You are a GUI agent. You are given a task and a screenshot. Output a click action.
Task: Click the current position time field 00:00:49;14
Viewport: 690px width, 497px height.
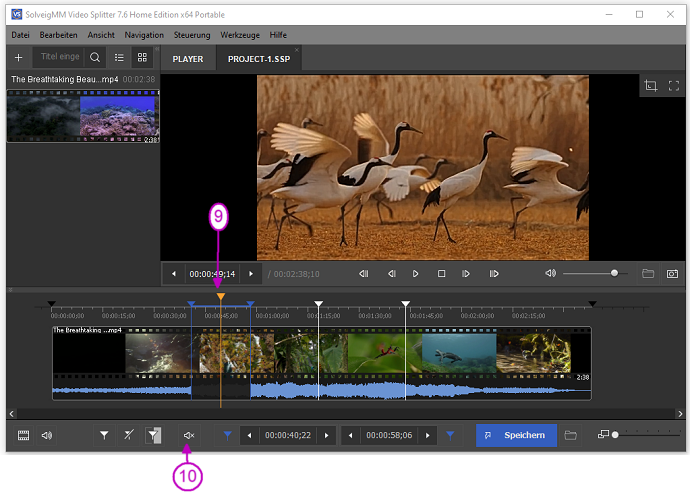click(212, 274)
